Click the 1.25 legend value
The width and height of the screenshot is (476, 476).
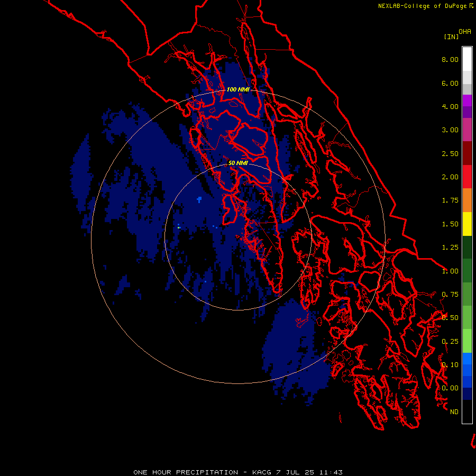450,248
